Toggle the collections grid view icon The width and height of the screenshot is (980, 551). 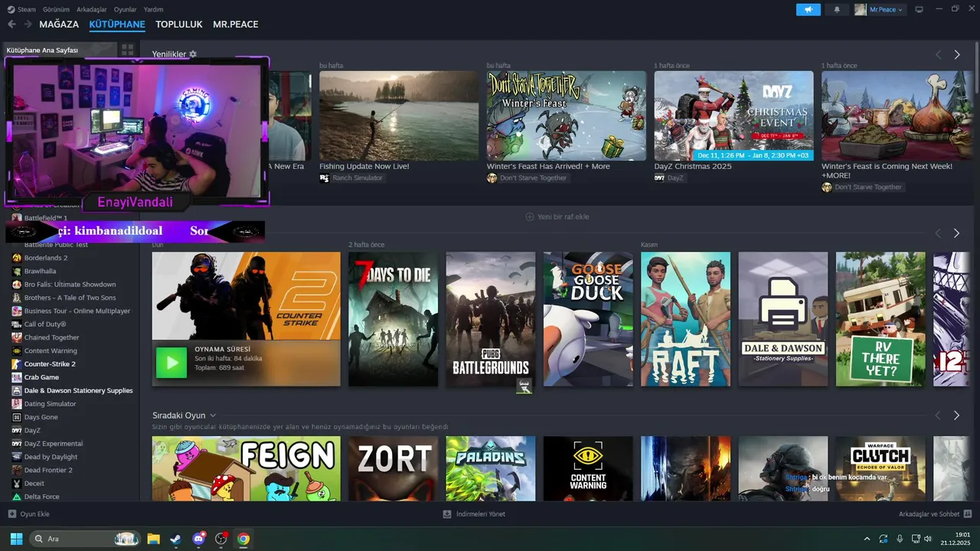click(127, 50)
